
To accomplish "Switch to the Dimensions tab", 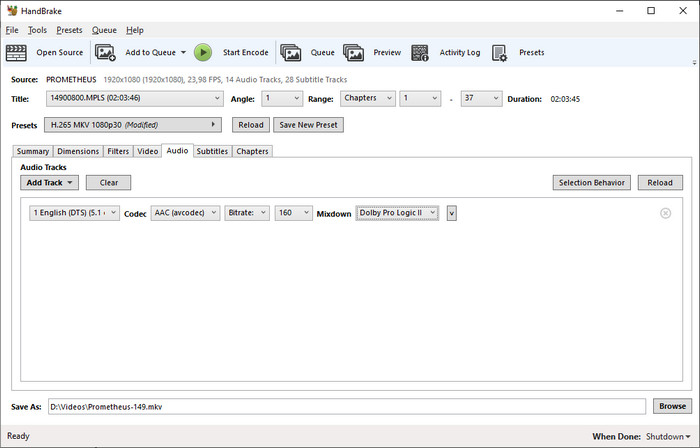I will click(x=78, y=151).
